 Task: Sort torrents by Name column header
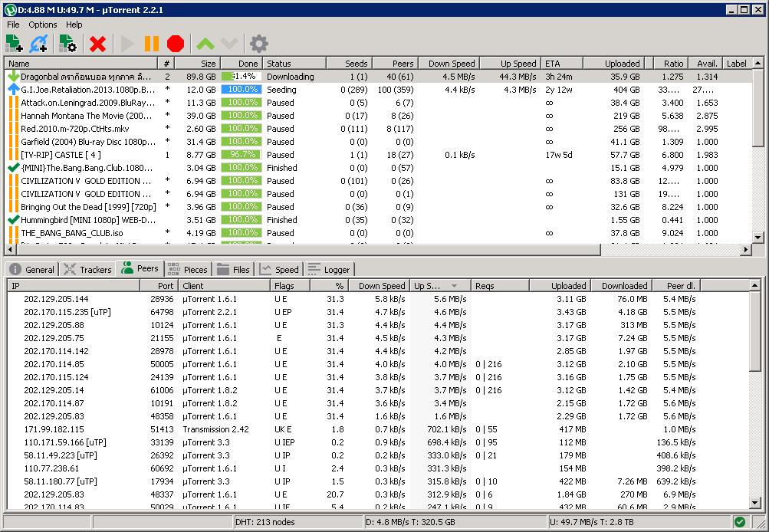coord(81,64)
